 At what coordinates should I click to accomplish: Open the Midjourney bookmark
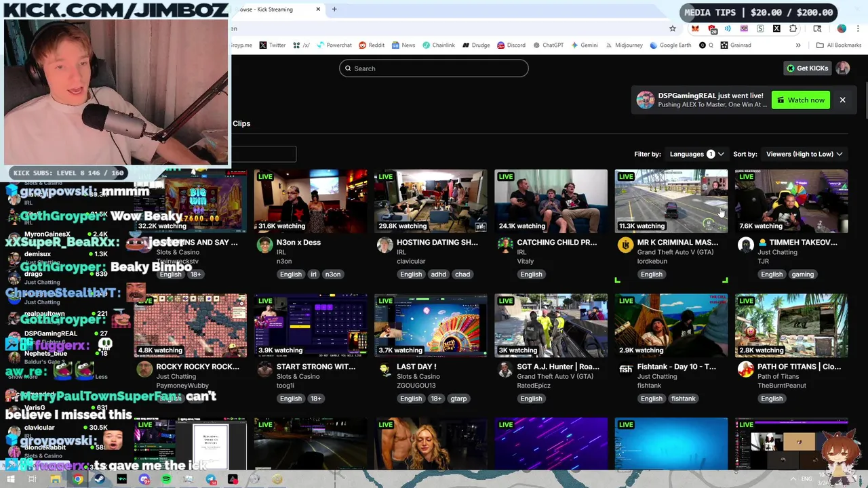pyautogui.click(x=623, y=45)
